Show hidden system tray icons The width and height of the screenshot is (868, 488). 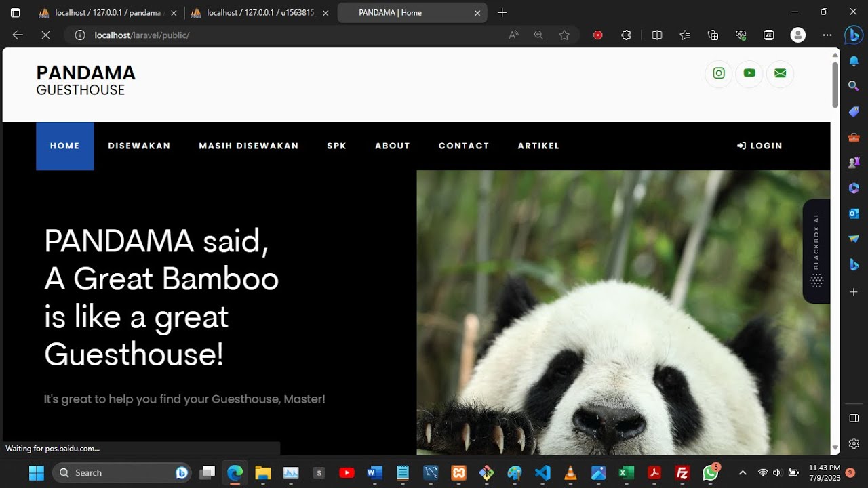tap(743, 472)
